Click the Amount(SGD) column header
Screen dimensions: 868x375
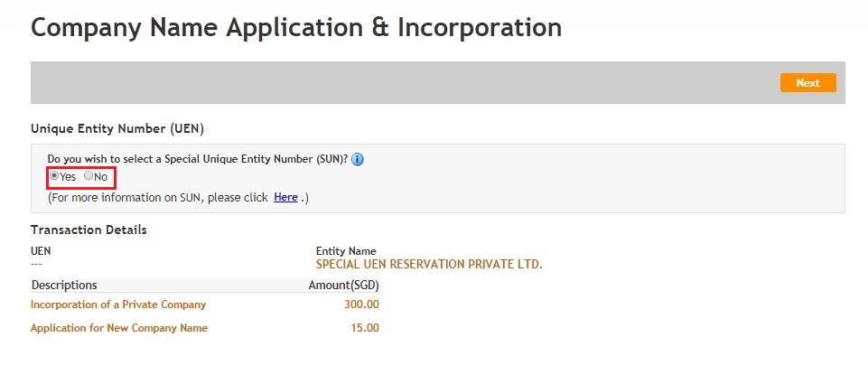coord(344,285)
